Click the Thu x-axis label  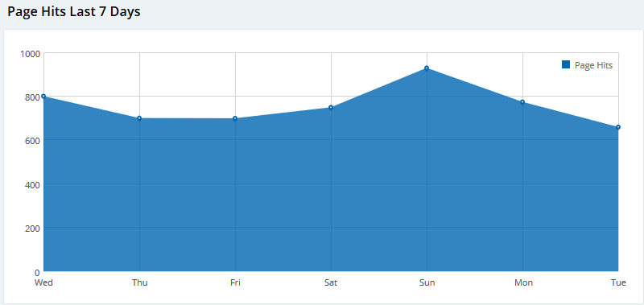tap(139, 282)
